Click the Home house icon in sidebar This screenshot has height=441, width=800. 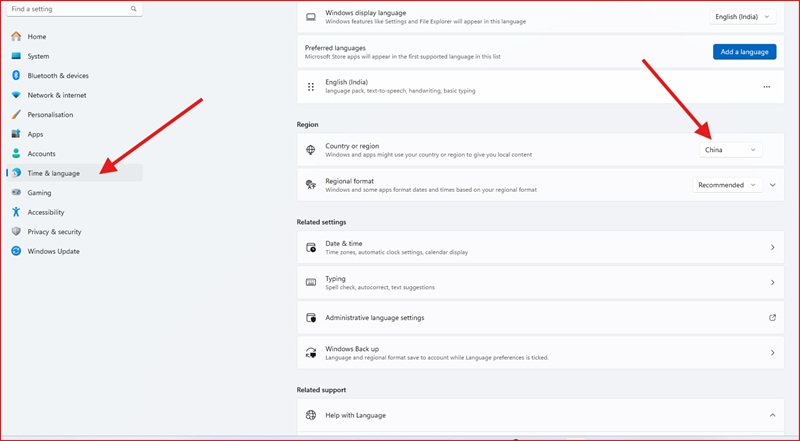16,36
